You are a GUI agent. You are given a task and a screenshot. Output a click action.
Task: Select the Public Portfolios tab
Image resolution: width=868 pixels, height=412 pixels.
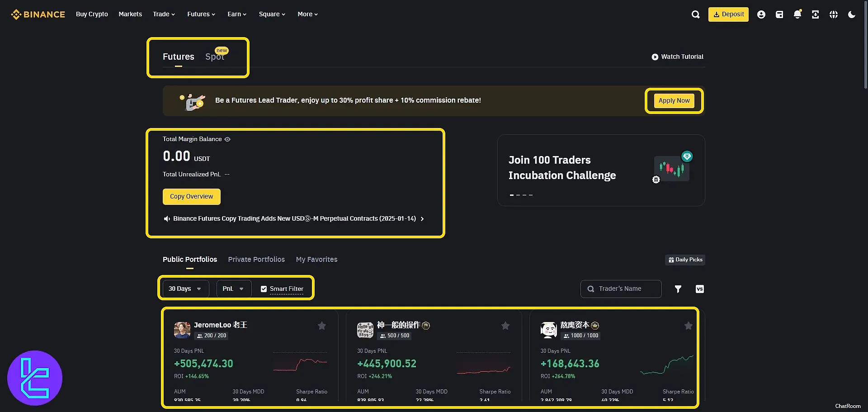[190, 260]
